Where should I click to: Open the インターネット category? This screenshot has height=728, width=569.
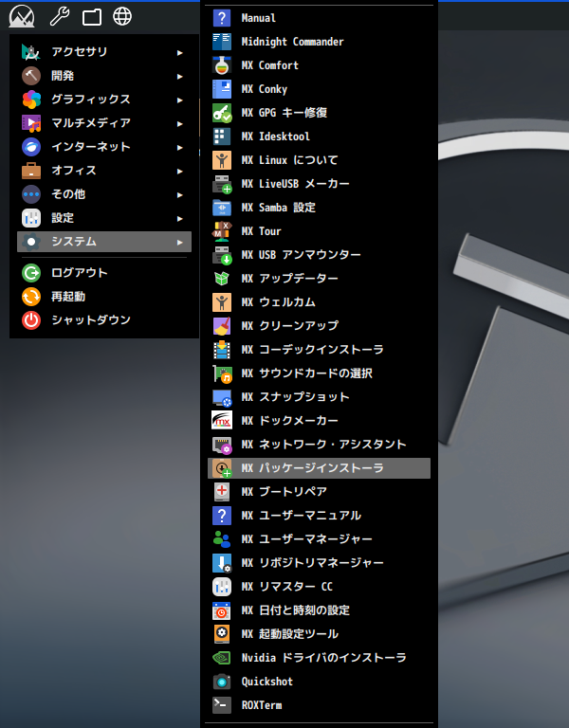104,146
